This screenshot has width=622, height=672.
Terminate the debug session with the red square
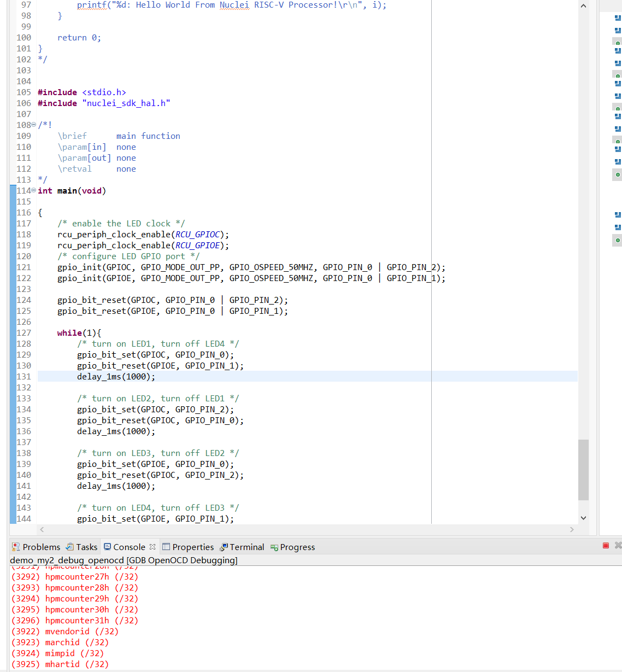(x=606, y=546)
